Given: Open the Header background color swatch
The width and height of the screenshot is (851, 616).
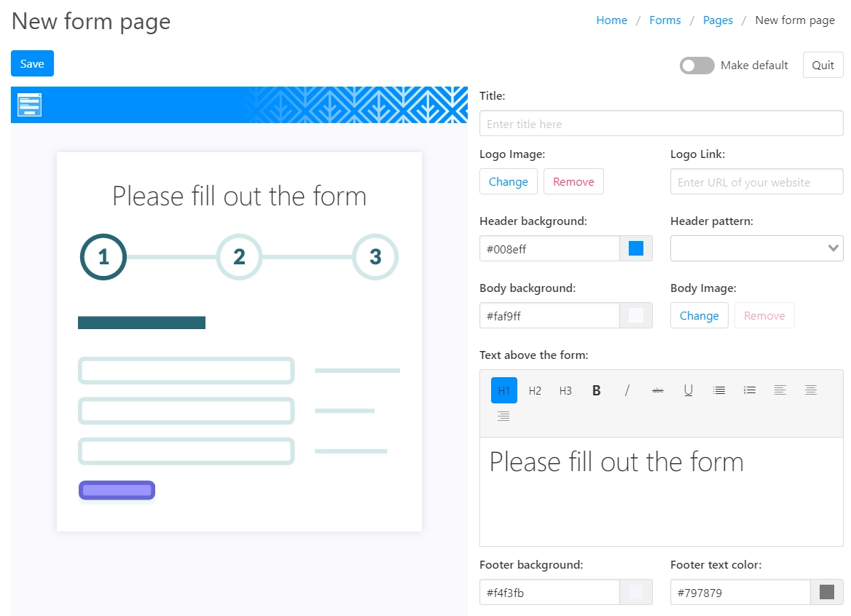Looking at the screenshot, I should pyautogui.click(x=636, y=248).
